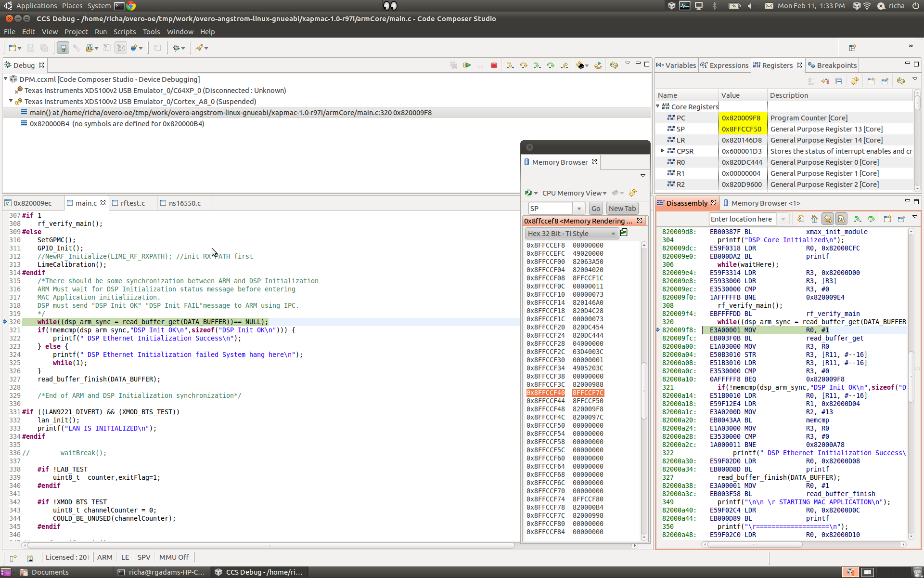
Task: Toggle the MMU Off status indicator
Action: [x=174, y=557]
